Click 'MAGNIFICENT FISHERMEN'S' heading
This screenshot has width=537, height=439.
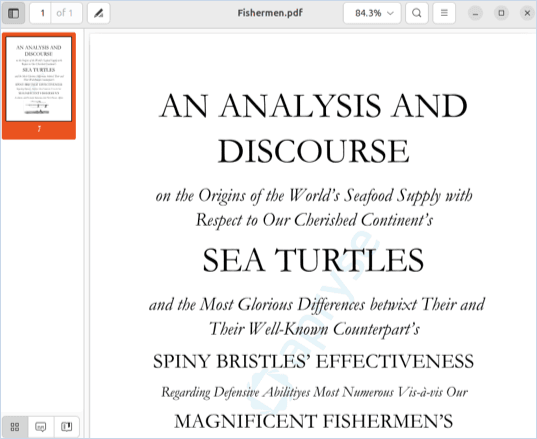click(313, 421)
